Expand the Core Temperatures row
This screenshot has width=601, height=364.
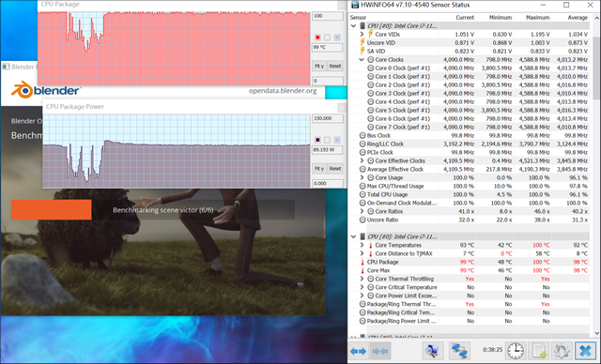(x=362, y=245)
